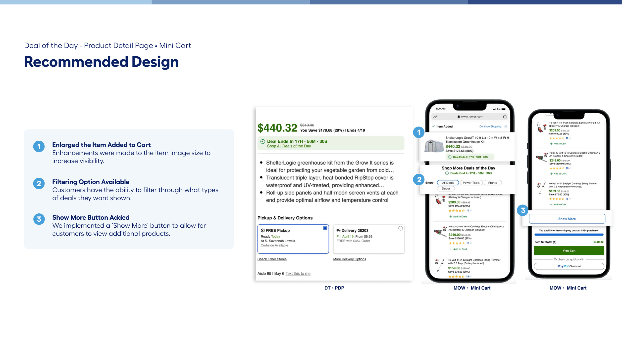Right phone: Add to Cart for lawn mower
This screenshot has width=622, height=364.
558,144
